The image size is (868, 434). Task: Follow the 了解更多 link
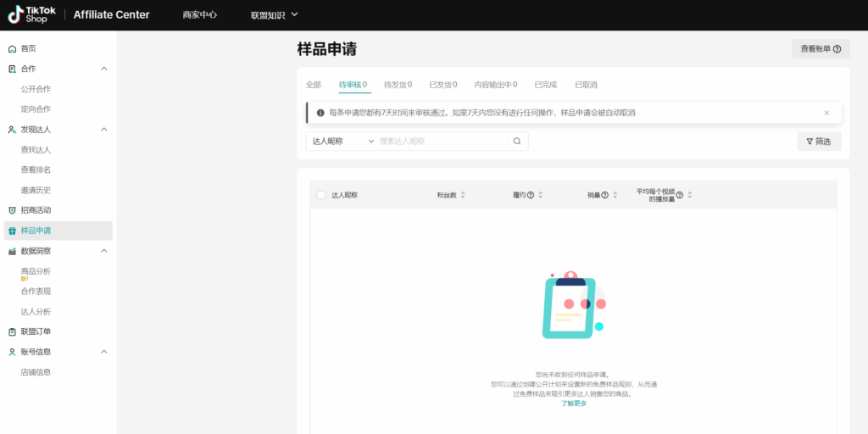[574, 403]
